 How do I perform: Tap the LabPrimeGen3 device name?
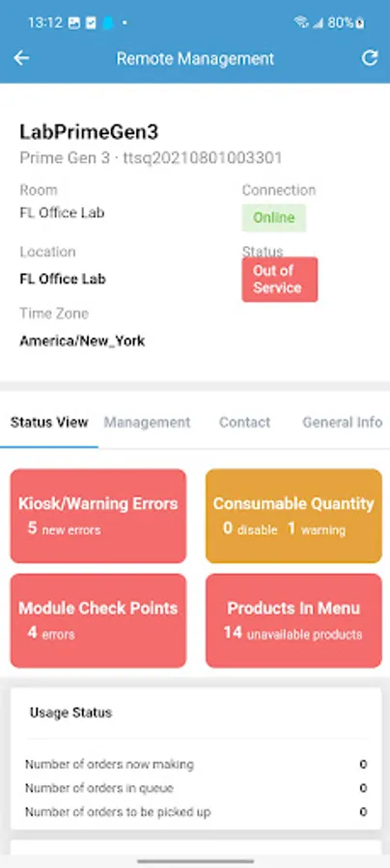[89, 132]
